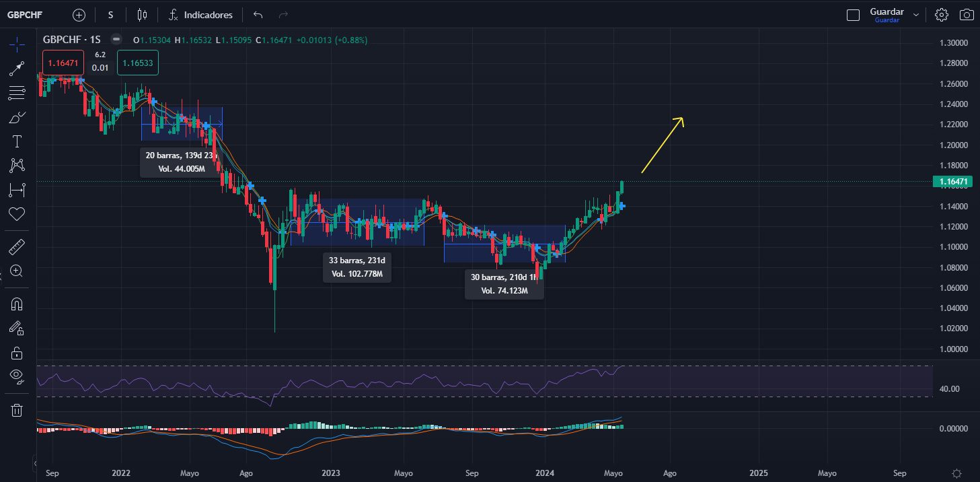Open the heart icons tool

17,214
